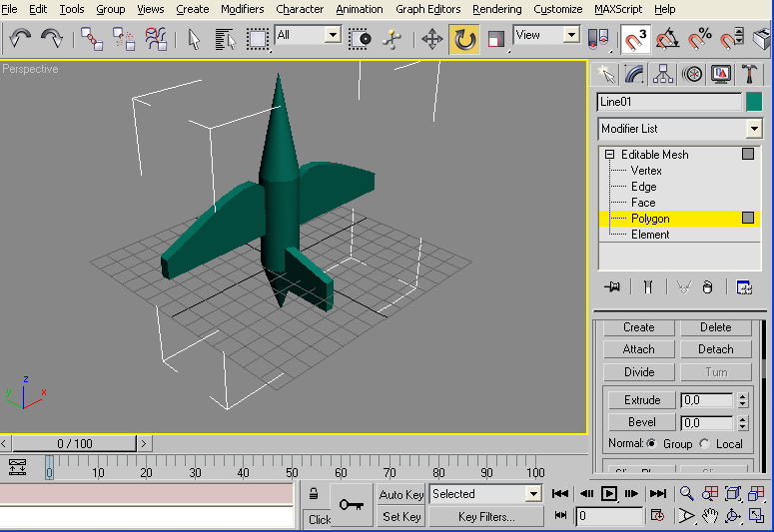Open the Modifiers menu

pyautogui.click(x=243, y=9)
